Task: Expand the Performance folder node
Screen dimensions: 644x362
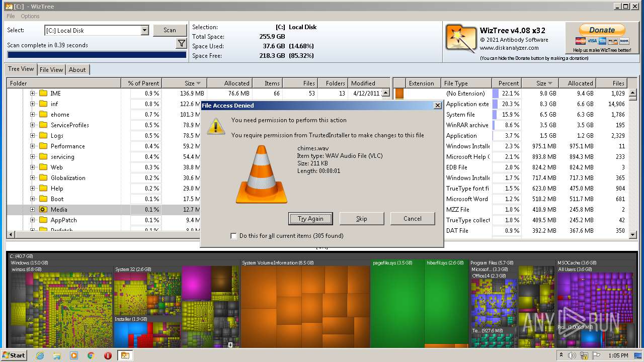Action: (32, 146)
